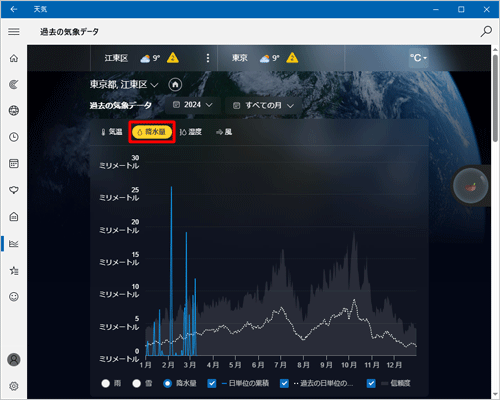Open the °C unit dropdown

418,58
